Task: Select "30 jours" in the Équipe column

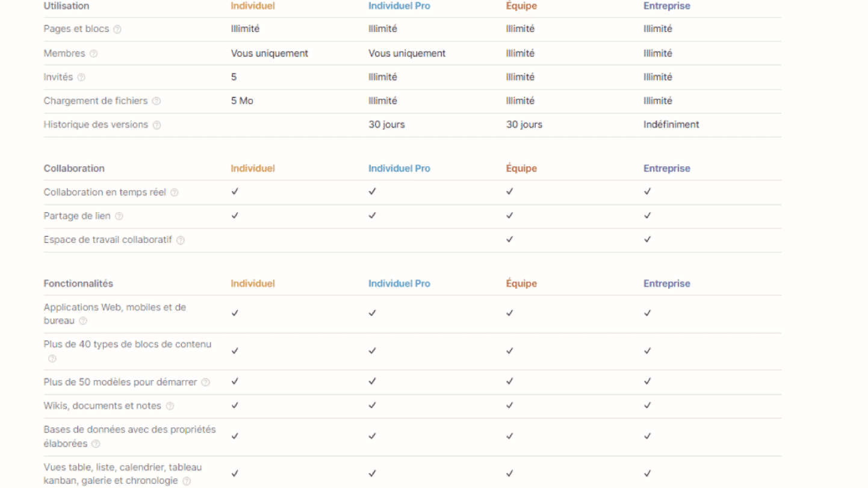Action: click(524, 125)
